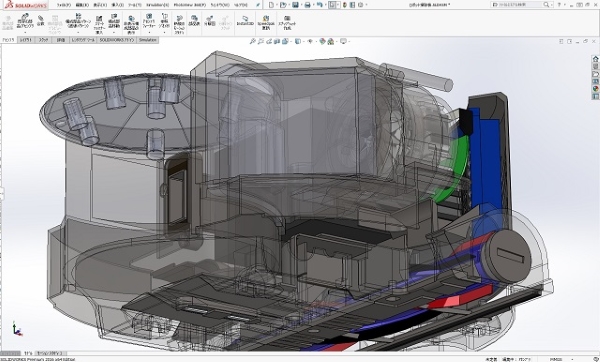This screenshot has width=600, height=362.
Task: Expand Insert Components dropdown arrow
Action: [25, 32]
